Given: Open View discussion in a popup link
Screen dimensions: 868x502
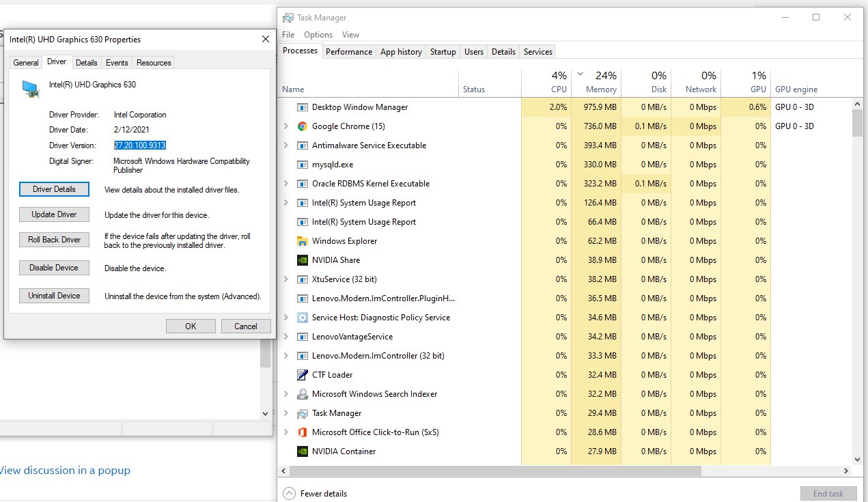Looking at the screenshot, I should (x=64, y=471).
